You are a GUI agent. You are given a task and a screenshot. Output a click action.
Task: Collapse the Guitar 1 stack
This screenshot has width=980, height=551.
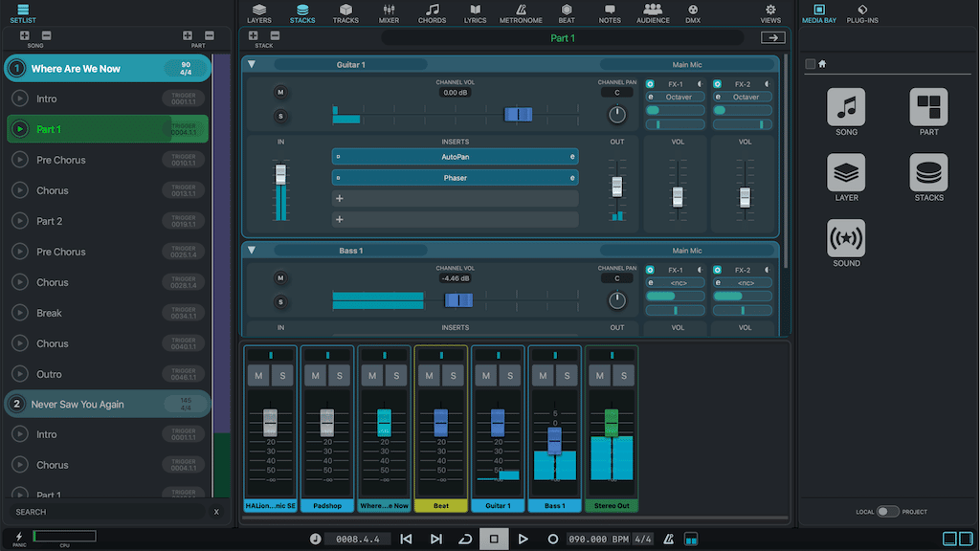point(252,64)
